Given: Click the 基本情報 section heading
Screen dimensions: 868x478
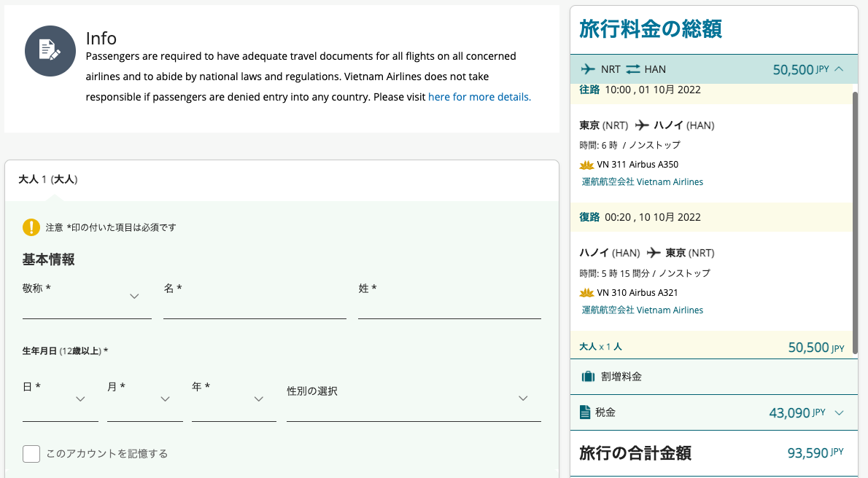Looking at the screenshot, I should [48, 259].
